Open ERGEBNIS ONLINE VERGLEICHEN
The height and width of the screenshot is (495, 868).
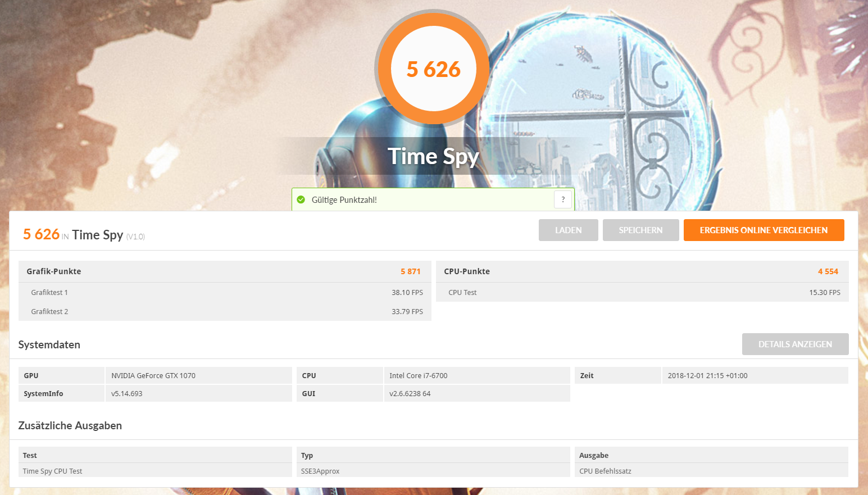[764, 230]
